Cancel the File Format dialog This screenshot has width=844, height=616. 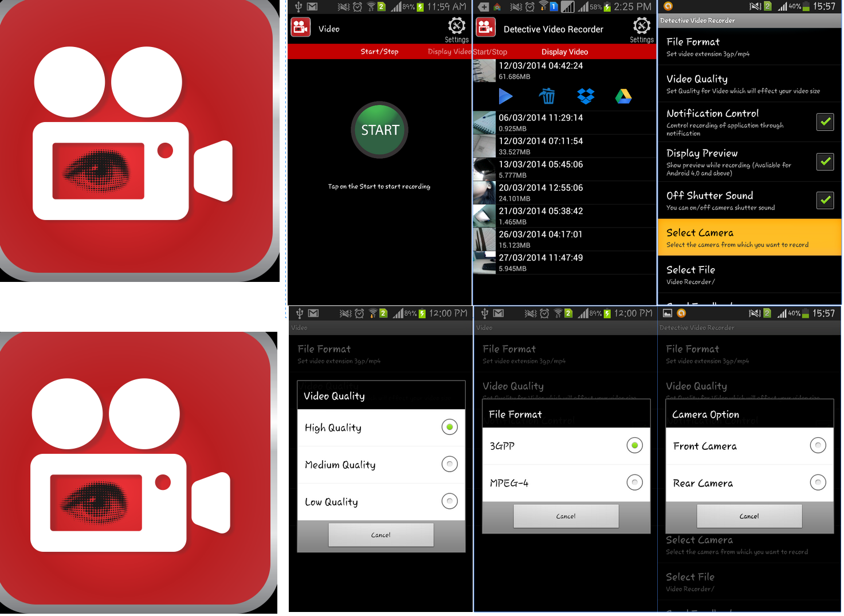(566, 516)
